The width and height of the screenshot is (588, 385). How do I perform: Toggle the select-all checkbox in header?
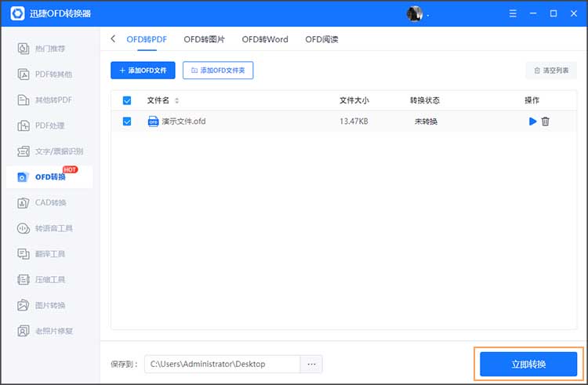tap(127, 100)
